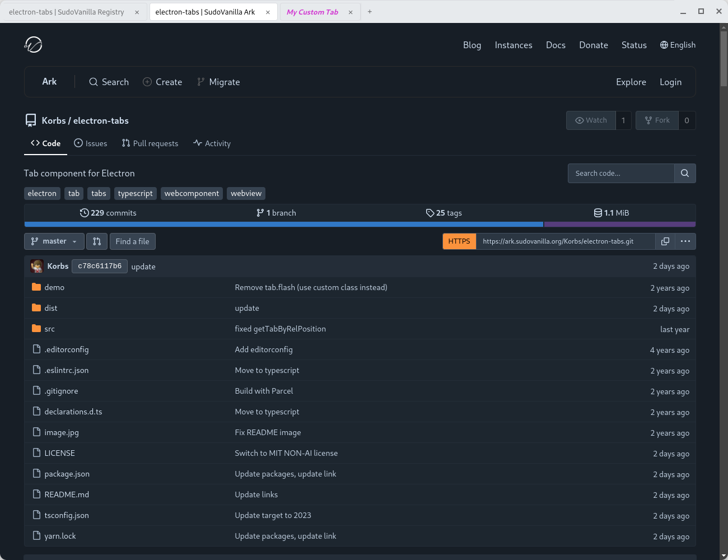The image size is (728, 560).
Task: Close the My Custom Tab tab
Action: pos(351,12)
